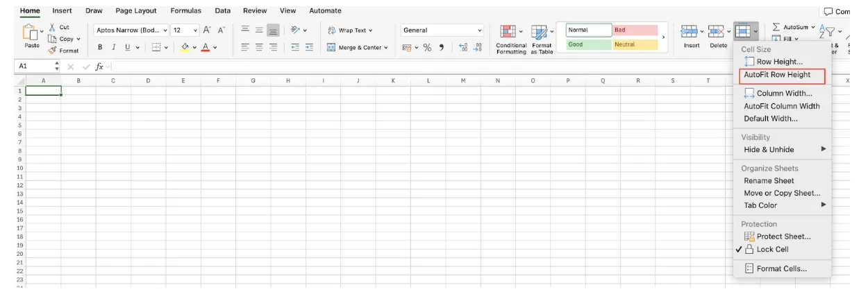Click the Insert cells icon

[x=689, y=32]
